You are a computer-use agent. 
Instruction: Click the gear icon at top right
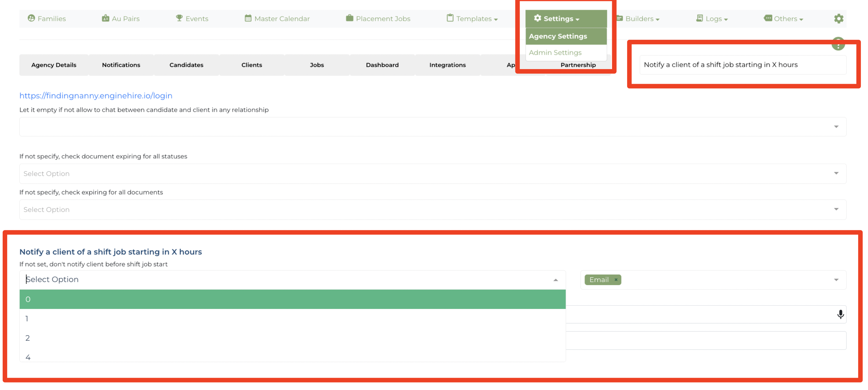point(839,19)
